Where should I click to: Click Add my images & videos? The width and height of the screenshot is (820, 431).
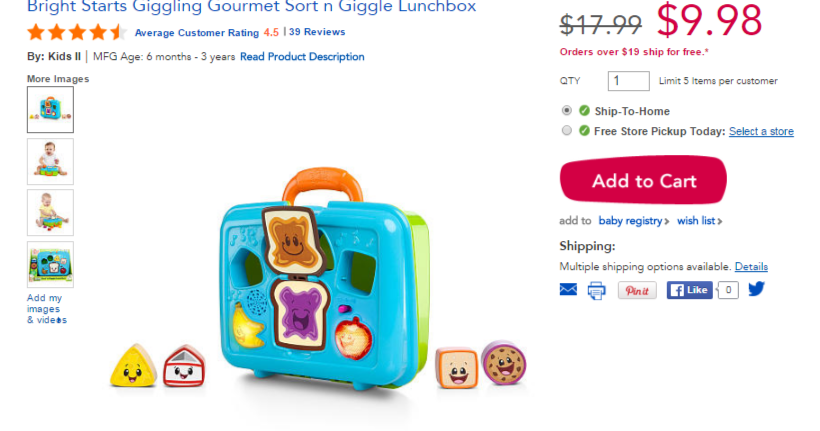tap(47, 309)
